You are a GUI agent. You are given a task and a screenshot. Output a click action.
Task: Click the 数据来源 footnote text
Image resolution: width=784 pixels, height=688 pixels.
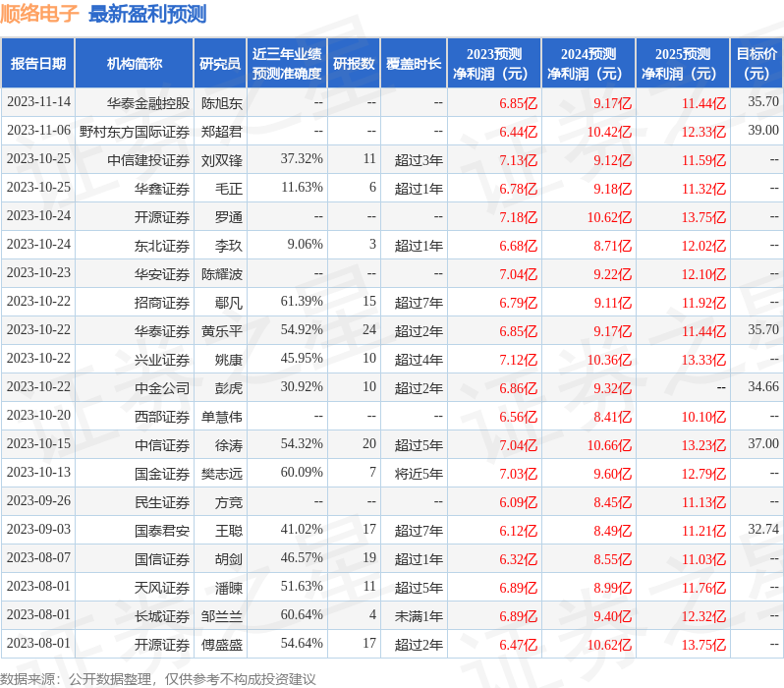[x=158, y=679]
